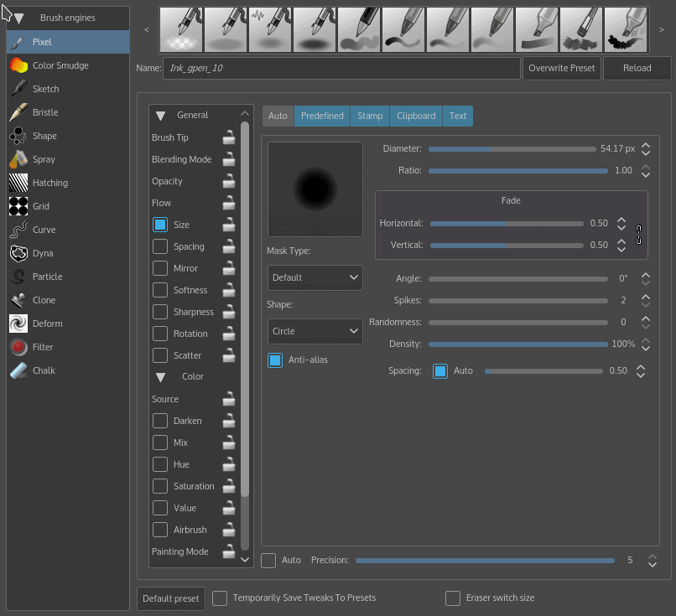The height and width of the screenshot is (616, 676).
Task: Click the Overwrite Preset button
Action: tap(562, 68)
